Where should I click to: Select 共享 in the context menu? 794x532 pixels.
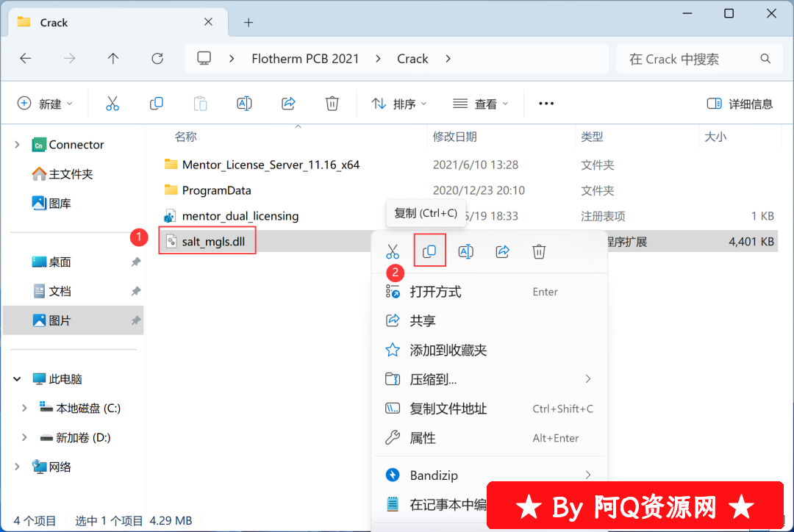pos(489,320)
